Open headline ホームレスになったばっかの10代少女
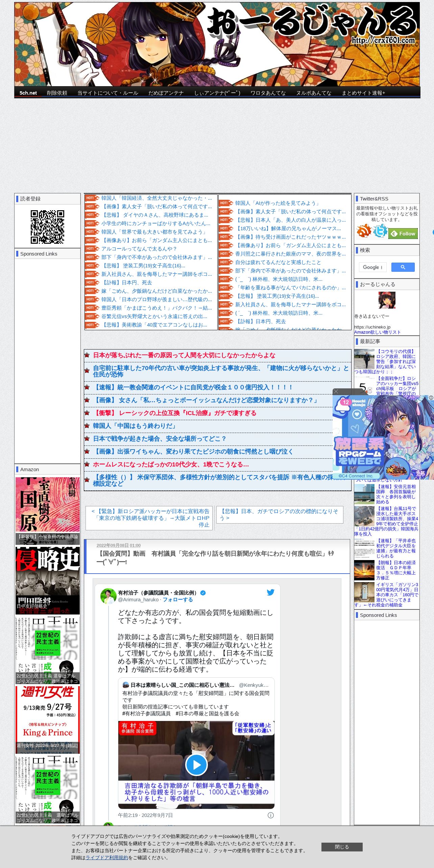 171,464
